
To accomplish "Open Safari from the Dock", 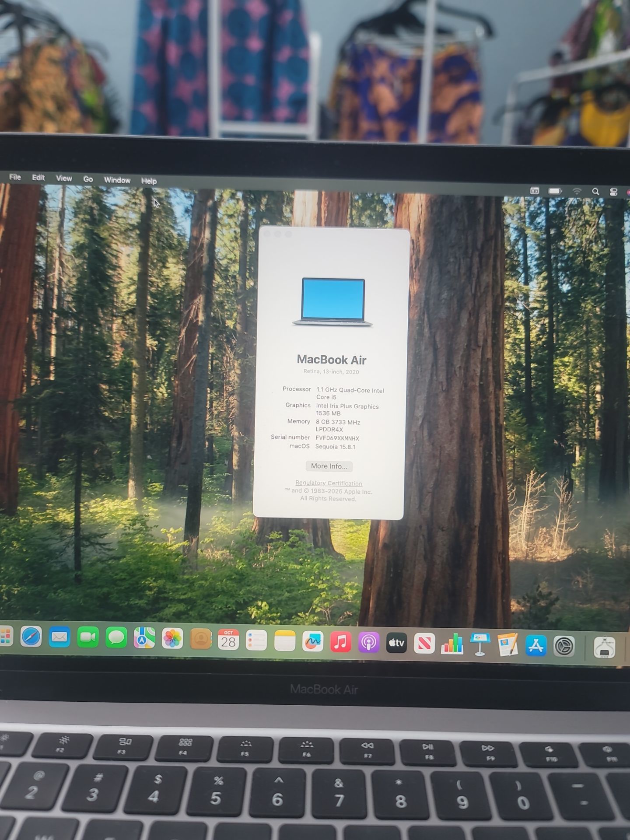I will [x=31, y=637].
